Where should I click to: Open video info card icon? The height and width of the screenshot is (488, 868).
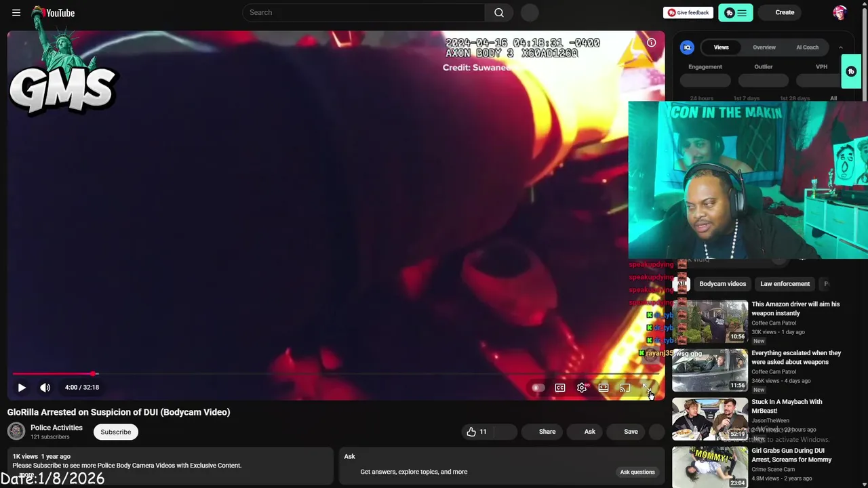(651, 42)
